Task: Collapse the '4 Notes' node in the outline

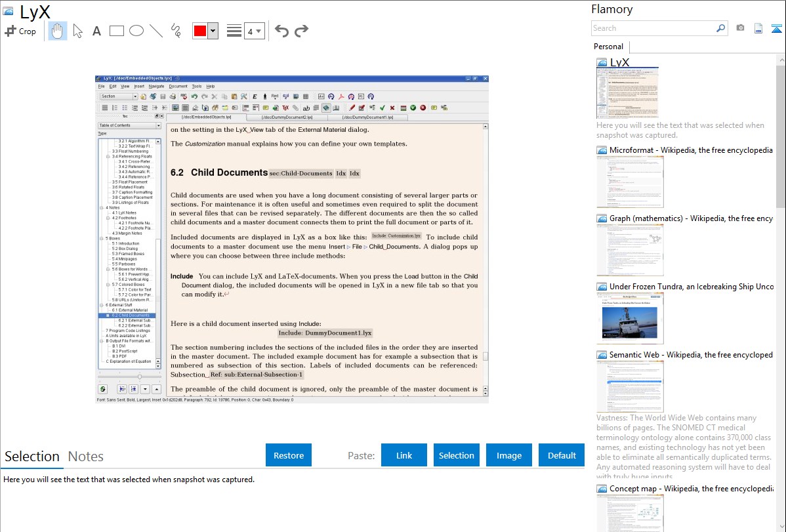Action: click(102, 207)
